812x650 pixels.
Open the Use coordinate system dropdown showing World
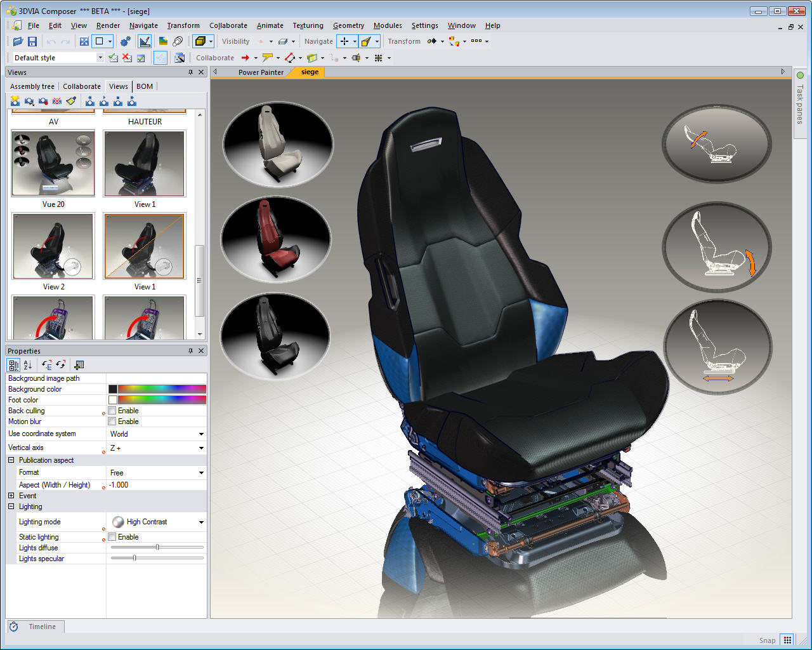pyautogui.click(x=201, y=434)
